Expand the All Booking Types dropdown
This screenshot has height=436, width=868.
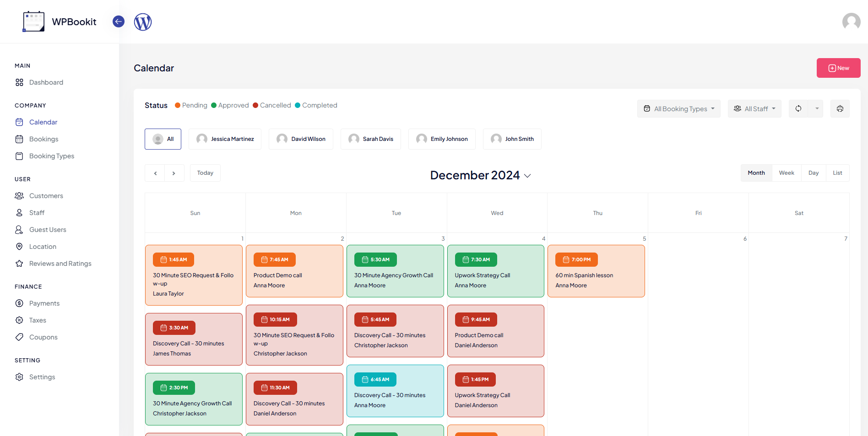[678, 109]
